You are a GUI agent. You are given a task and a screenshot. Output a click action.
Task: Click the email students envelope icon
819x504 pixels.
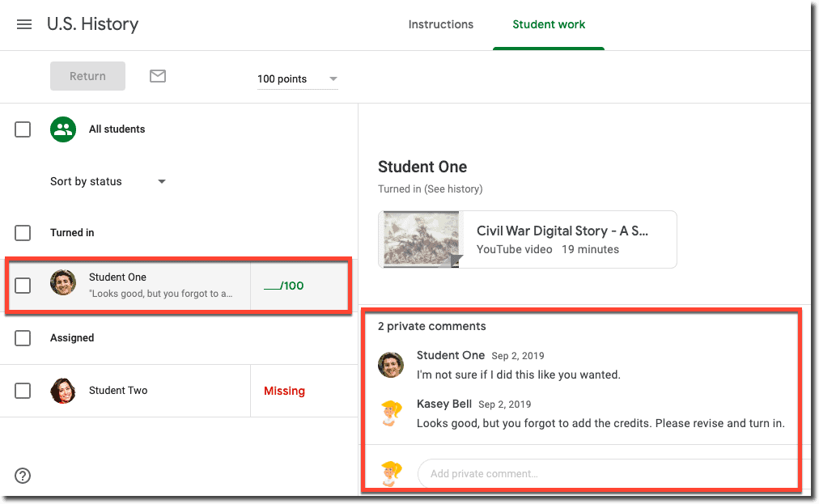click(x=157, y=75)
